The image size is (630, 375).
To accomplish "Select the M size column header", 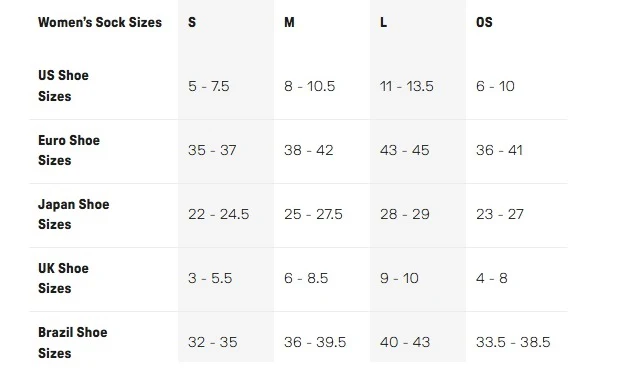I will click(289, 22).
